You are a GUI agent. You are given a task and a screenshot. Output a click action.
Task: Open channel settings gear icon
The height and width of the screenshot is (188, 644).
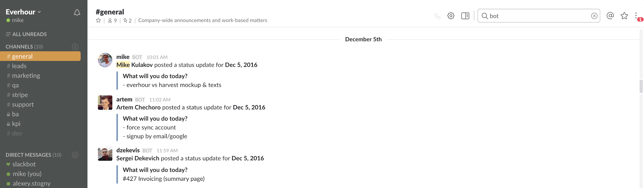[451, 16]
